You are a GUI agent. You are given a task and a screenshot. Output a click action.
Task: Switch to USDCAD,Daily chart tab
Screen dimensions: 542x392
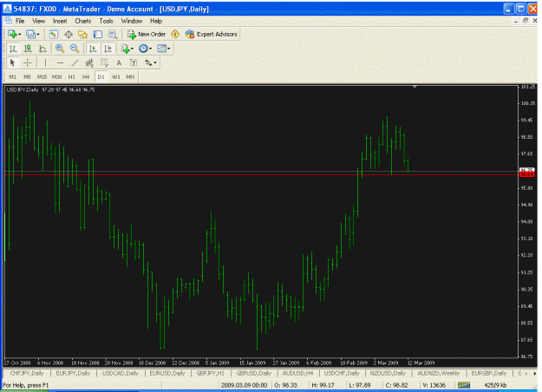(120, 373)
